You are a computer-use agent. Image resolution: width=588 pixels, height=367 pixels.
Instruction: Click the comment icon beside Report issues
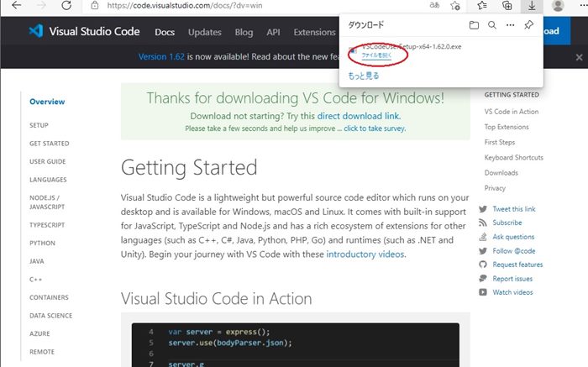coord(483,279)
